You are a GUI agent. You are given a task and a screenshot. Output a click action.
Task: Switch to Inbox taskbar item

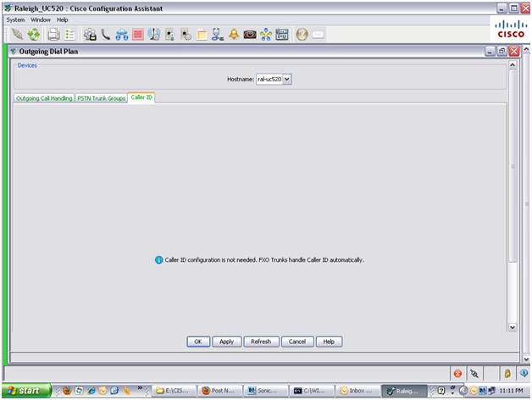click(357, 391)
